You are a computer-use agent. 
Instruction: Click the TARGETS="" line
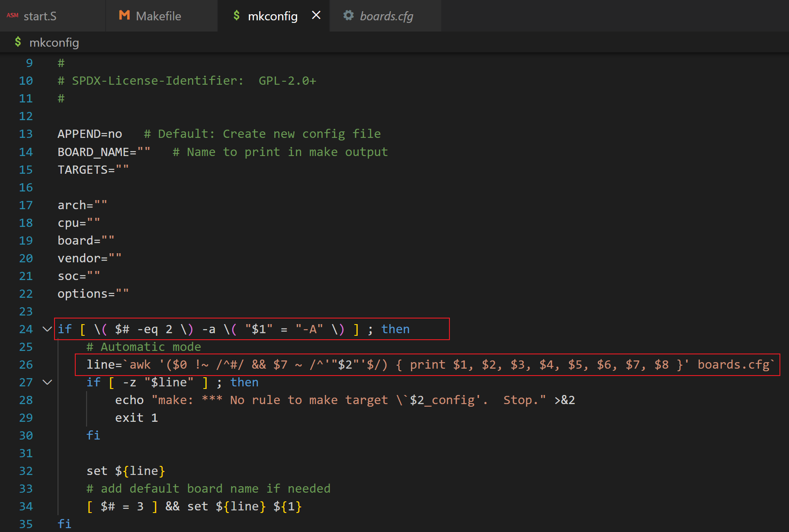tap(93, 170)
